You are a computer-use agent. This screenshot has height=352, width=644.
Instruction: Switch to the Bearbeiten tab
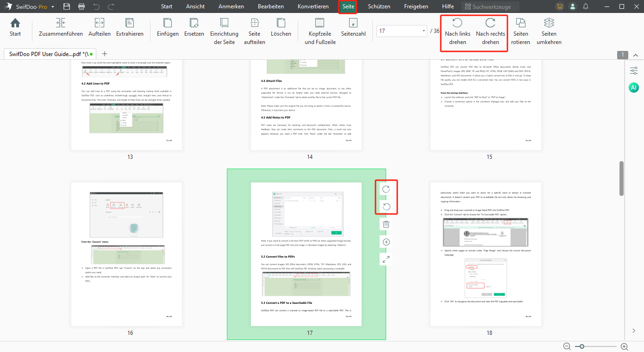coord(271,6)
